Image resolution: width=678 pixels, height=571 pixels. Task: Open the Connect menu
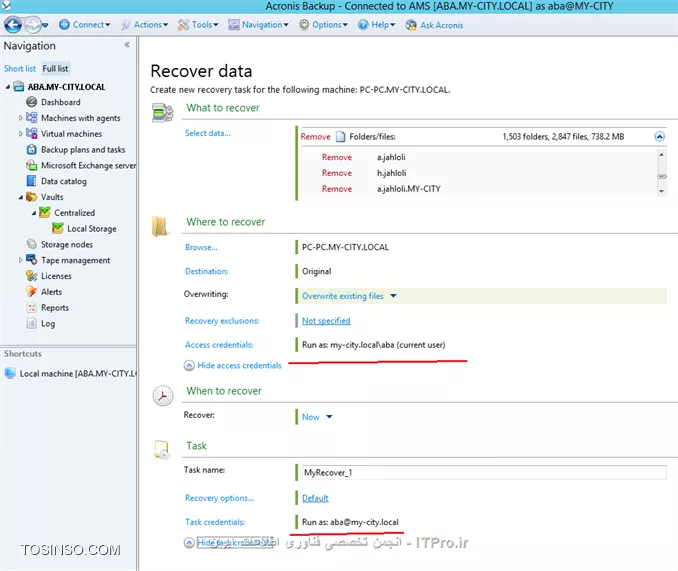pos(85,25)
